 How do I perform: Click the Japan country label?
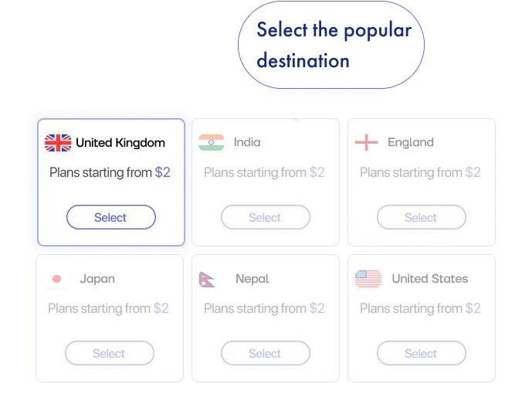point(97,279)
